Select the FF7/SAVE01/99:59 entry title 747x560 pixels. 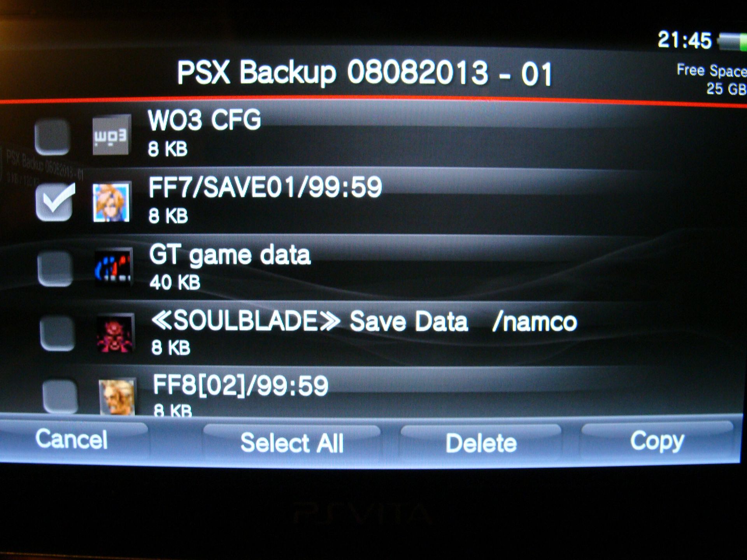[265, 187]
